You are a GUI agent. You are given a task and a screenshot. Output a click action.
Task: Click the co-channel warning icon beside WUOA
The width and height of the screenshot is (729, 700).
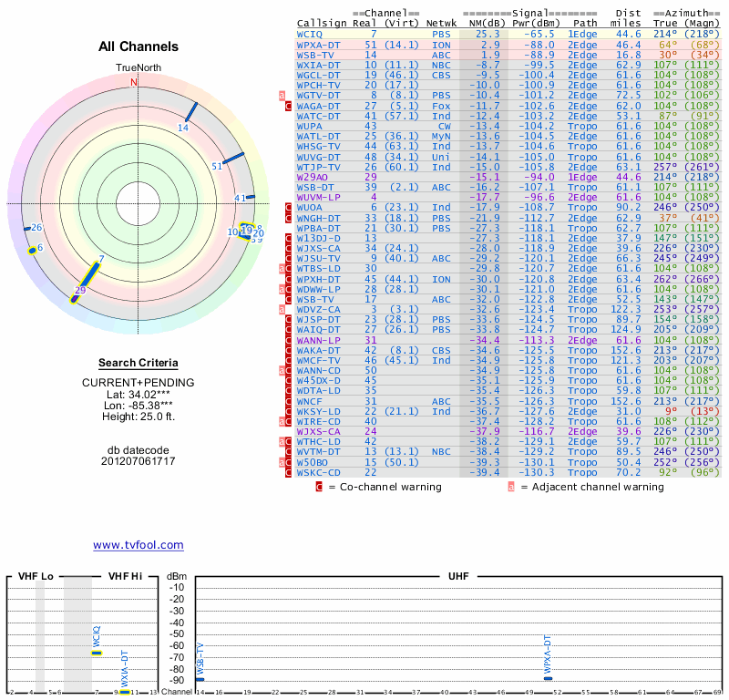pos(289,208)
